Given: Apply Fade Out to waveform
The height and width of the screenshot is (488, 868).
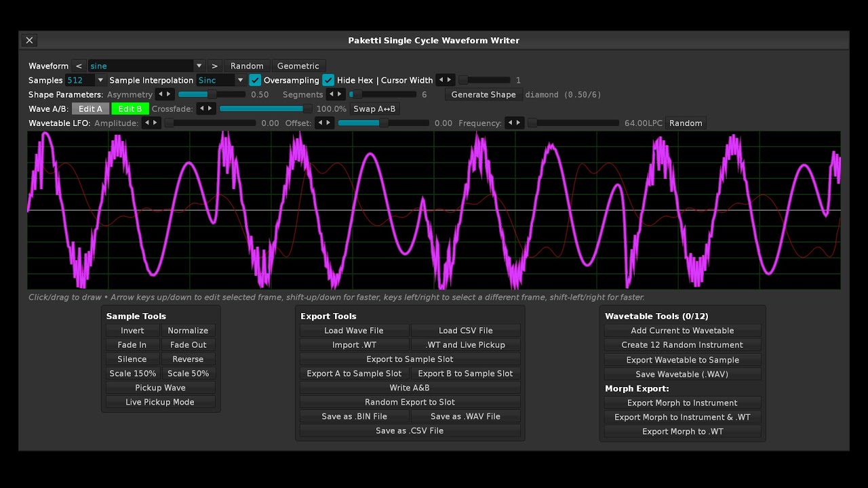Looking at the screenshot, I should (x=188, y=344).
